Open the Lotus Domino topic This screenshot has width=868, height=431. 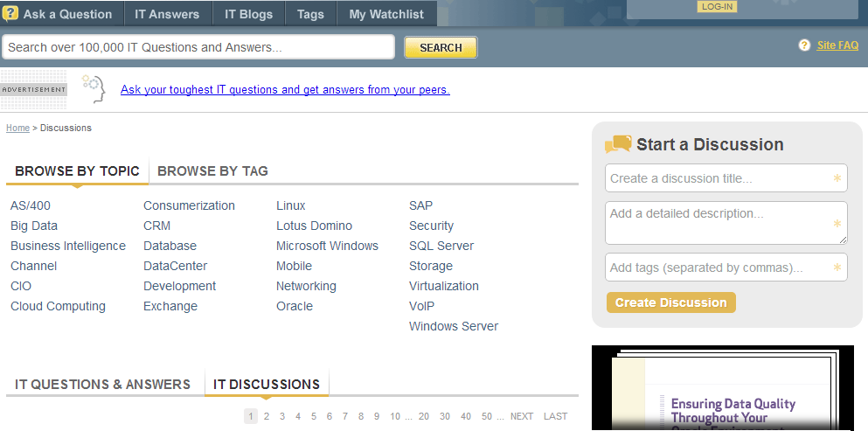coord(315,226)
